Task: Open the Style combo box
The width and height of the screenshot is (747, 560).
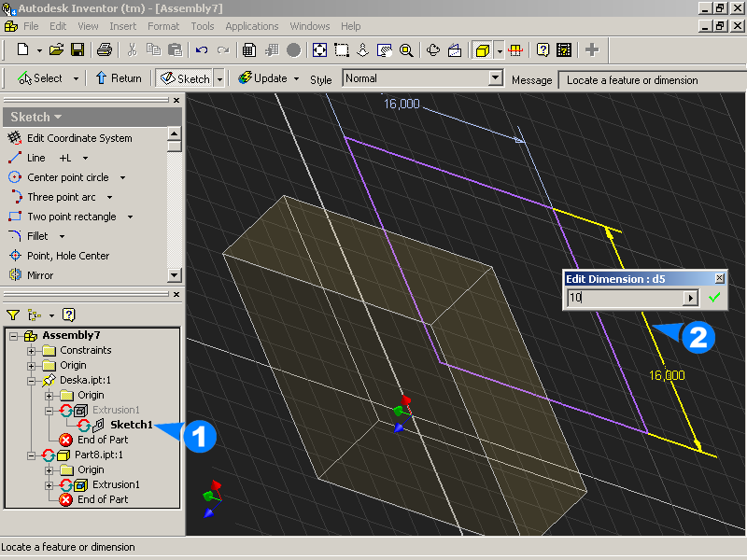Action: (423, 78)
